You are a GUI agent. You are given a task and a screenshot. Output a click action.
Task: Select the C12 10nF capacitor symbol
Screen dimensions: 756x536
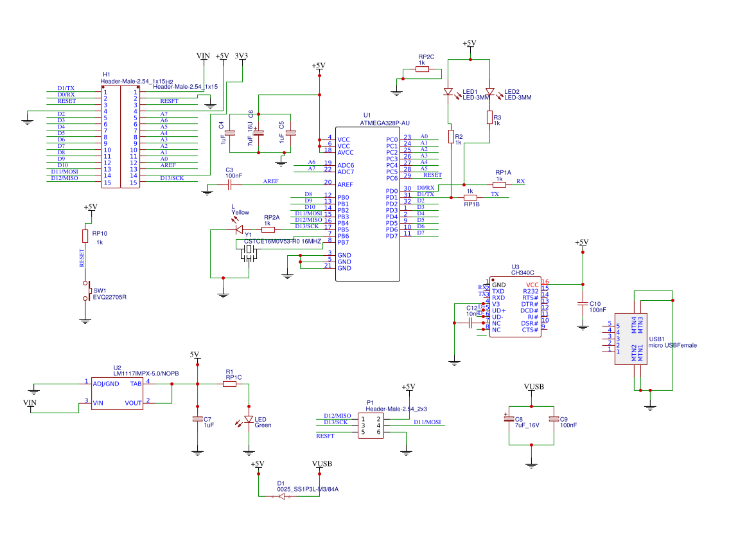point(470,323)
